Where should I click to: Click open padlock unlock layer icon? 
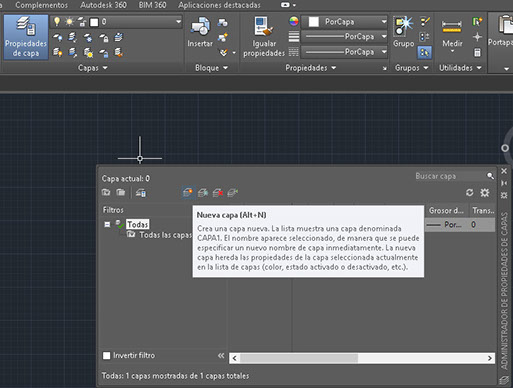(104, 53)
